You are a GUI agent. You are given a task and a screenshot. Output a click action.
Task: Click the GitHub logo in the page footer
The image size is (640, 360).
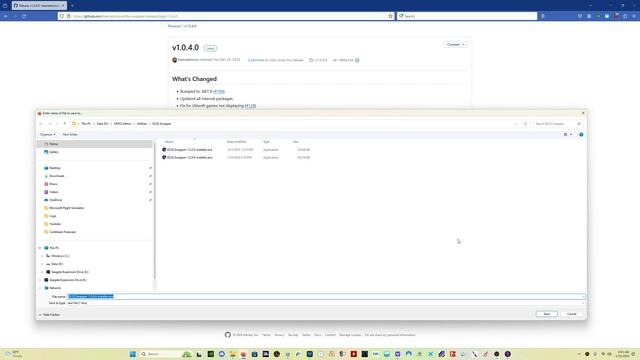pyautogui.click(x=228, y=335)
